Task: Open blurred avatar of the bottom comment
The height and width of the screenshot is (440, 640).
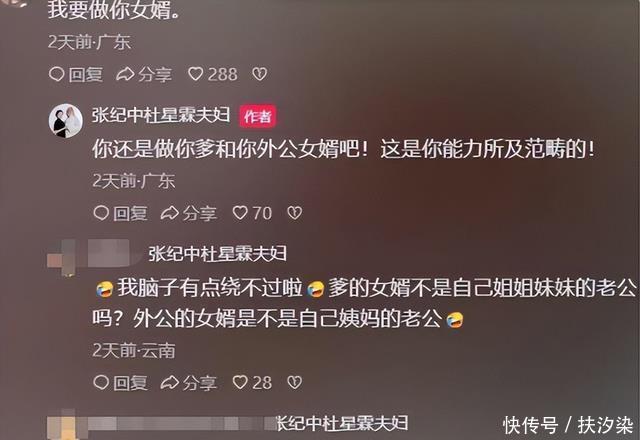Action: pyautogui.click(x=63, y=427)
